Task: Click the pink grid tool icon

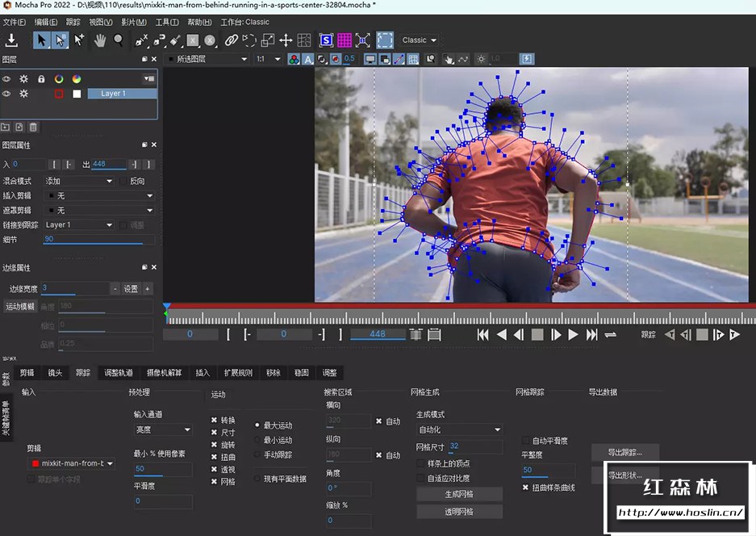Action: (x=345, y=40)
